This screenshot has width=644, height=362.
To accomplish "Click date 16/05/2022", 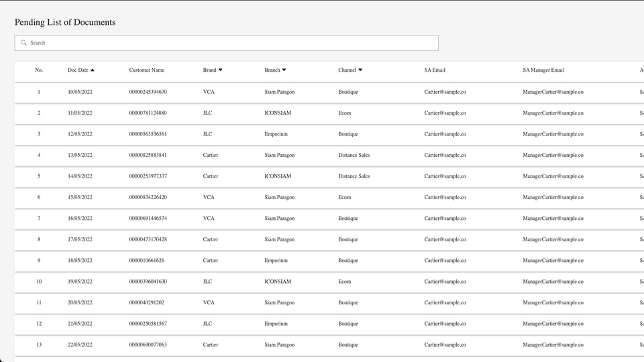I will pyautogui.click(x=80, y=219).
